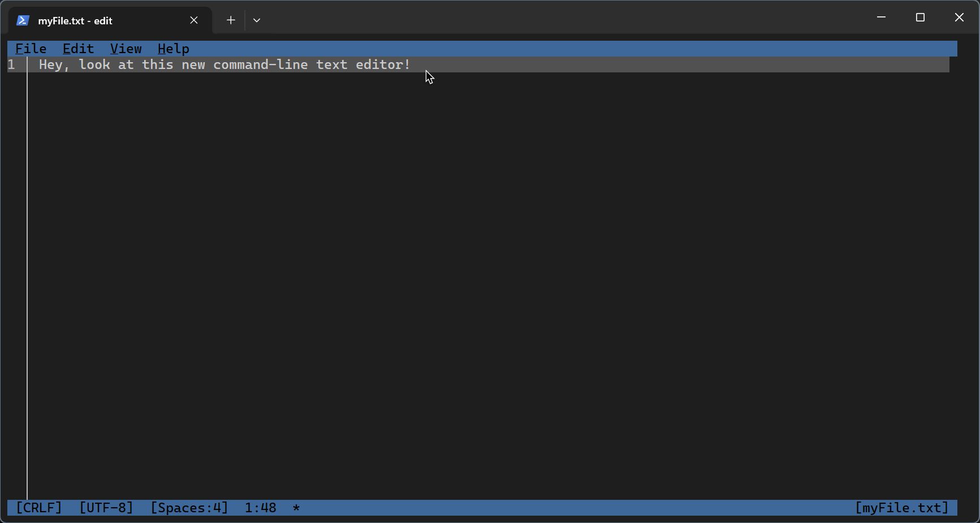Open the File menu

pyautogui.click(x=31, y=49)
